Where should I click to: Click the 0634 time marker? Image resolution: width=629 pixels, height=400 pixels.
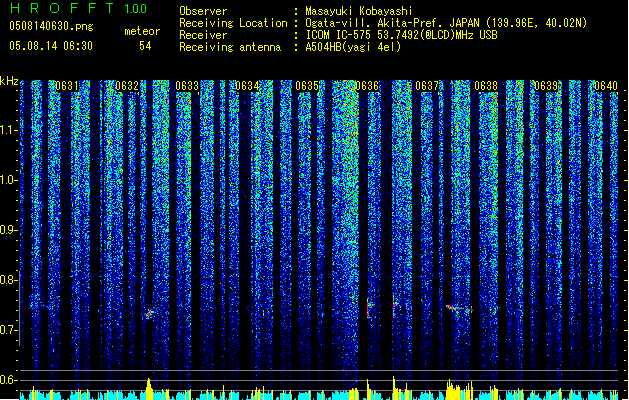tap(247, 86)
